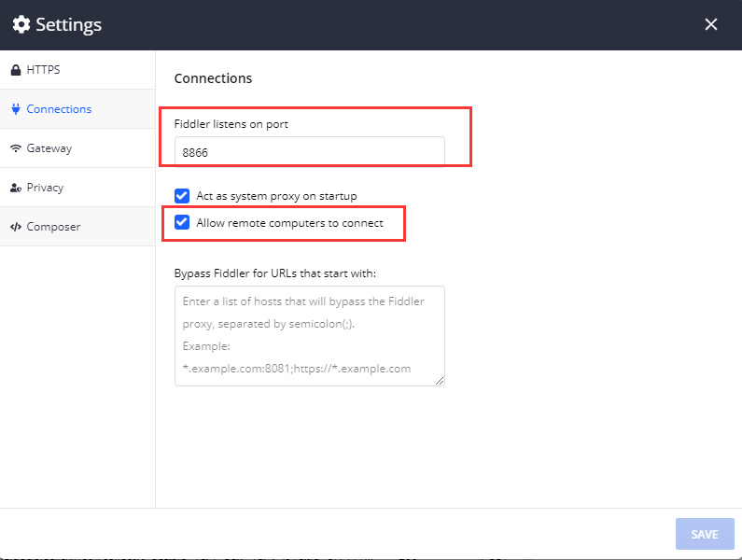742x560 pixels.
Task: Focus the Bypass Fiddler URLs text area
Action: pos(309,335)
